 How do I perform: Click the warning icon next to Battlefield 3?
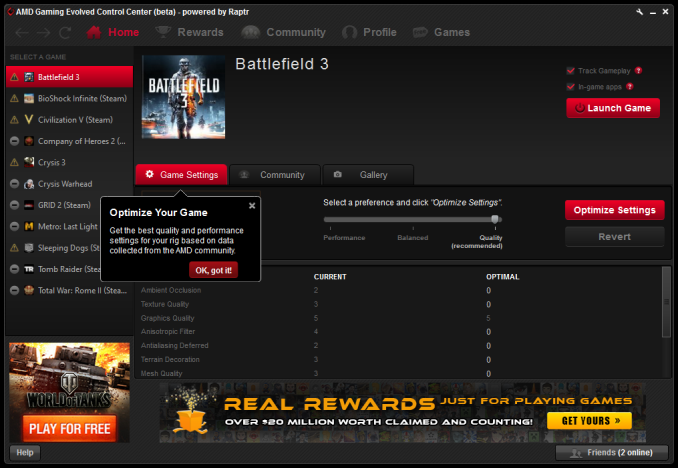click(14, 77)
